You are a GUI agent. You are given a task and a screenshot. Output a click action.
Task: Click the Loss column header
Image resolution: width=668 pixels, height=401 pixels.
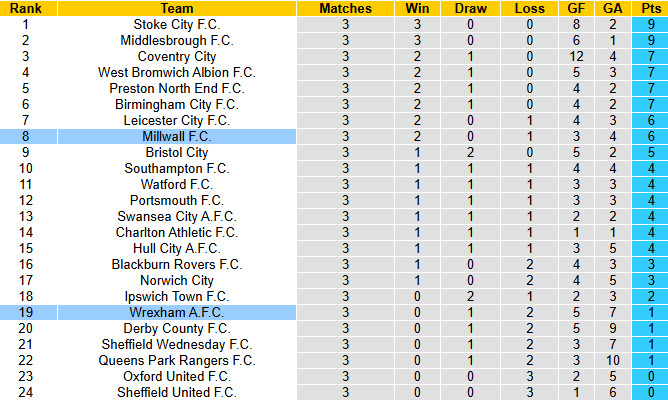click(x=528, y=8)
